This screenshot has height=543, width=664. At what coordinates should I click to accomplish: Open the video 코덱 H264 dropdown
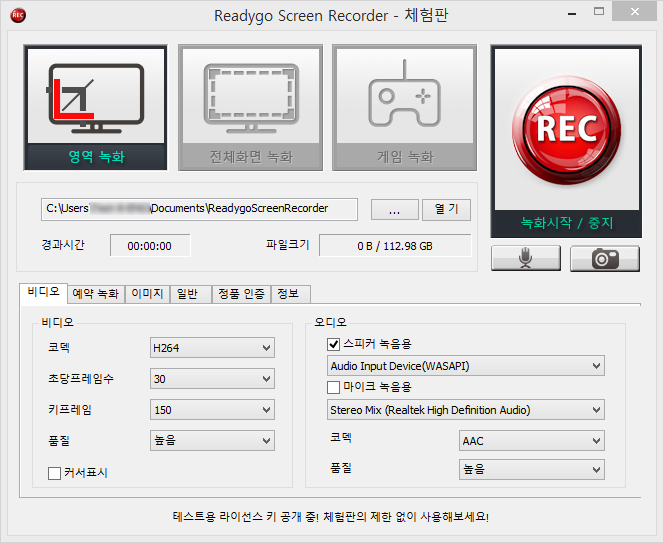tap(212, 348)
